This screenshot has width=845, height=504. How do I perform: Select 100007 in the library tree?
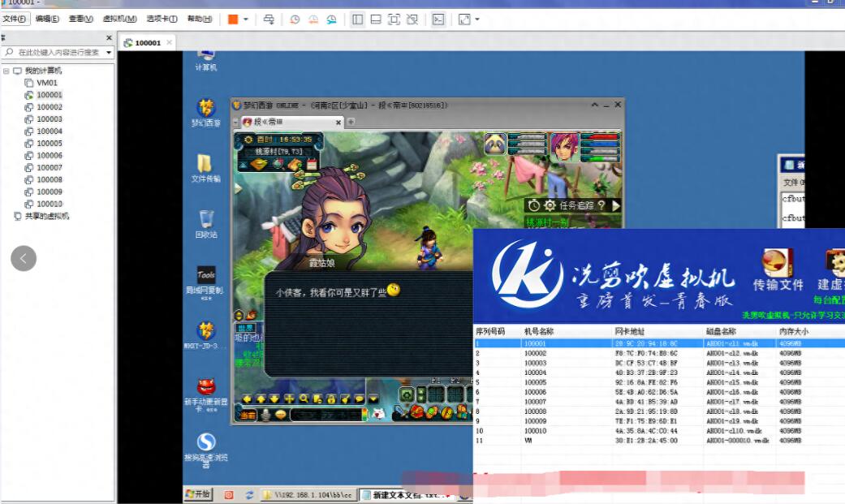click(49, 168)
